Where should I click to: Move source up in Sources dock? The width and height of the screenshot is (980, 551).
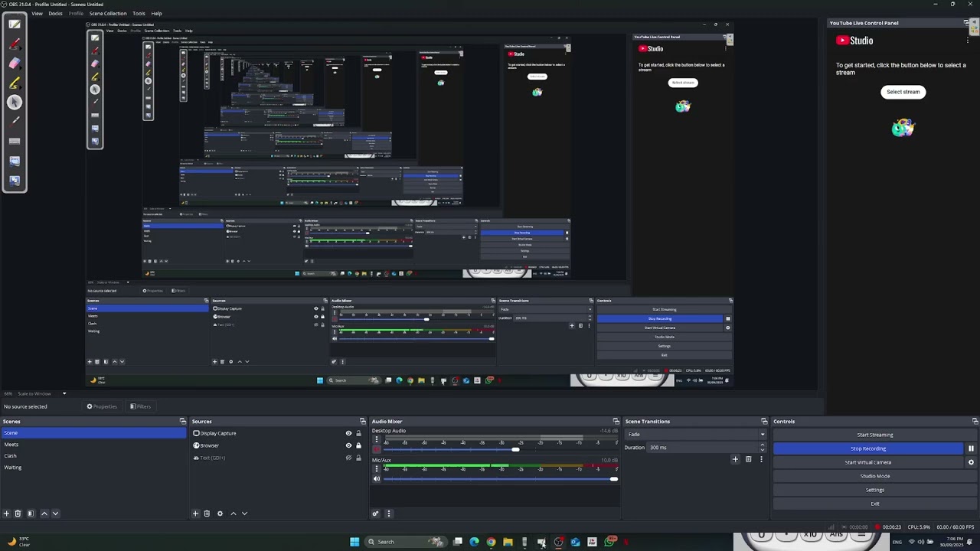point(234,514)
